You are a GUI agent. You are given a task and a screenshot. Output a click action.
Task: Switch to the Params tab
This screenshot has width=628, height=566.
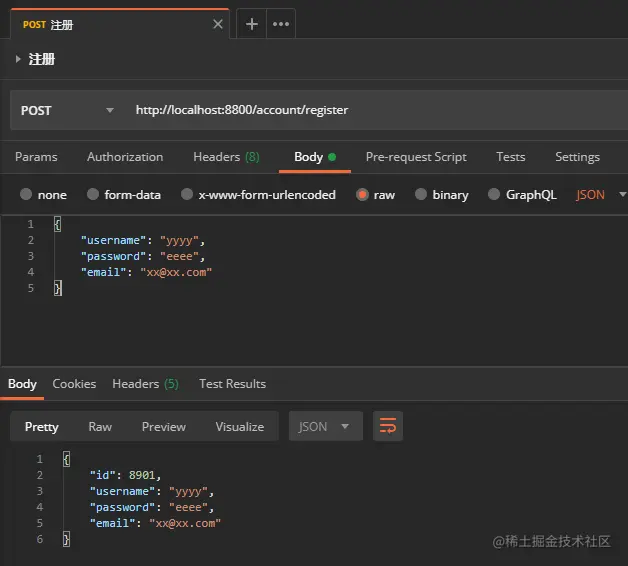[x=36, y=157]
